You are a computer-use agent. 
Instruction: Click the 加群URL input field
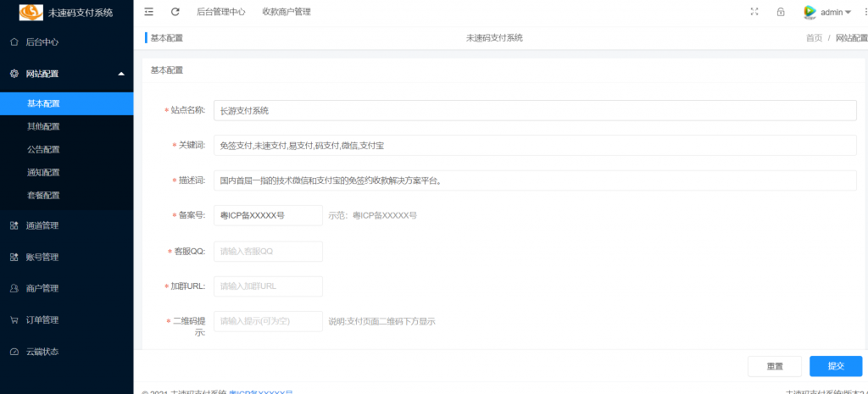[268, 286]
